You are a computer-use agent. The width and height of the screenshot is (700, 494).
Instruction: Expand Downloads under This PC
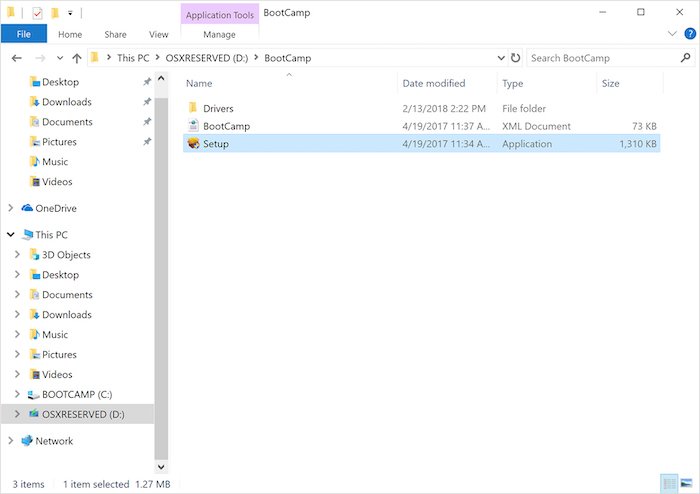[x=17, y=314]
